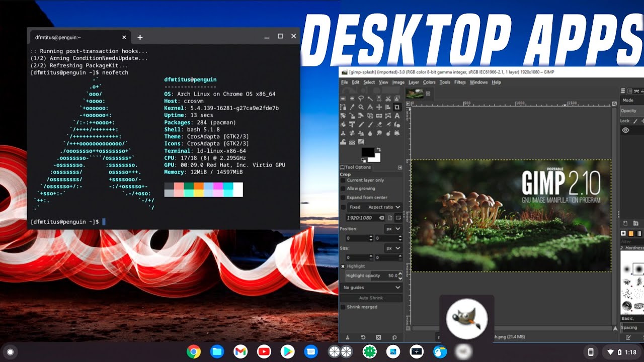Viewport: 644px width, 362px height.
Task: Open the Tool Options tab menu arrow
Action: pos(400,167)
